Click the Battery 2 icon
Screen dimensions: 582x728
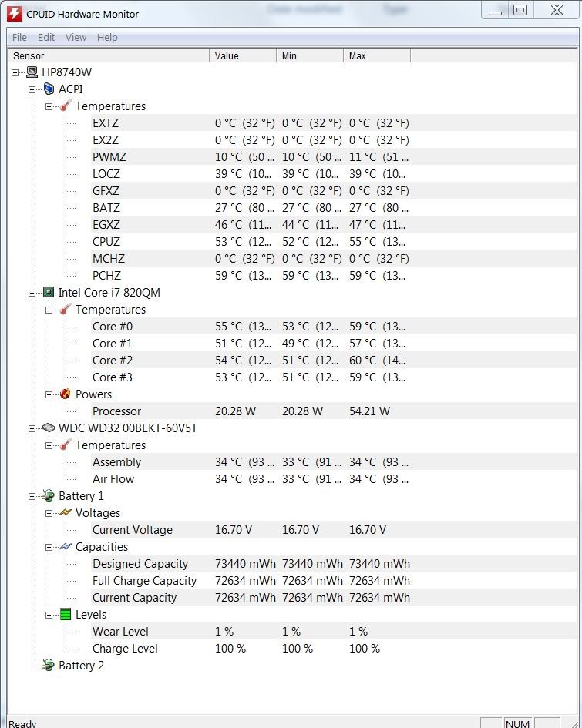(49, 666)
